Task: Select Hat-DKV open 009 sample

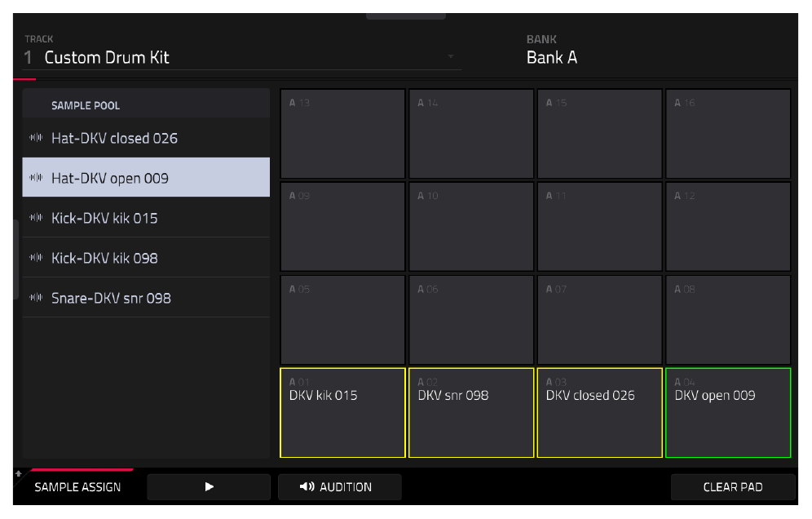Action: click(x=146, y=177)
